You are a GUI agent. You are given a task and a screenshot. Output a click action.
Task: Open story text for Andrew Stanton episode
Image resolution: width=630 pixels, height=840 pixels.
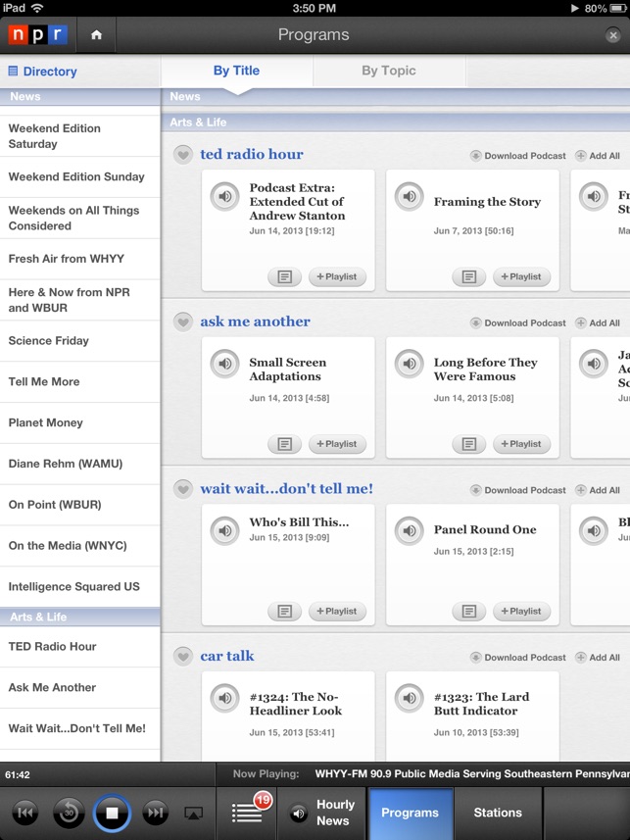coord(284,277)
